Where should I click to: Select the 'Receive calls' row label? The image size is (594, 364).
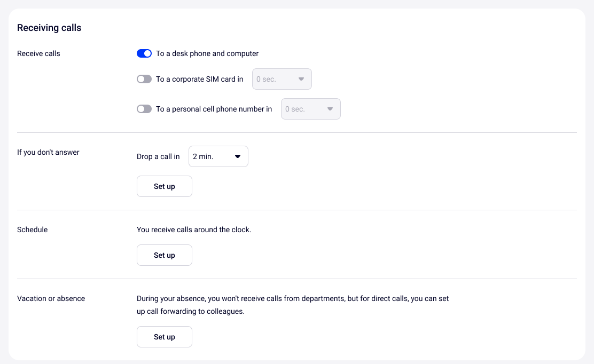point(38,53)
